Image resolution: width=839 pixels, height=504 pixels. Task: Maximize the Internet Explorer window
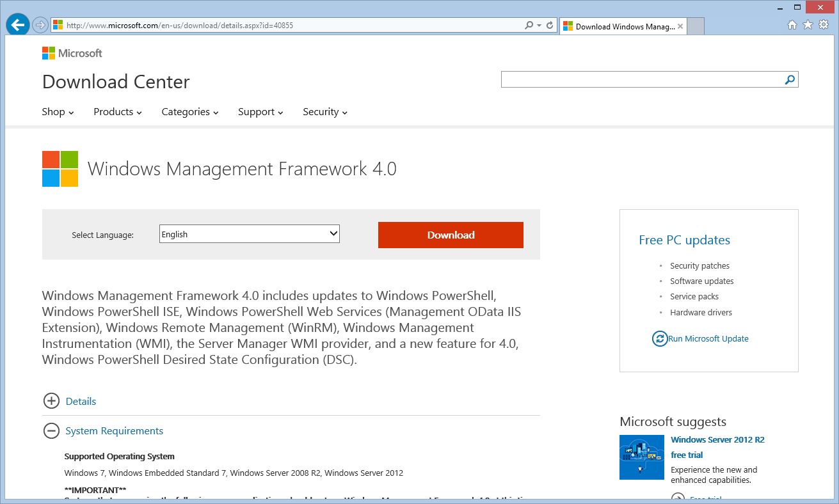coord(797,7)
